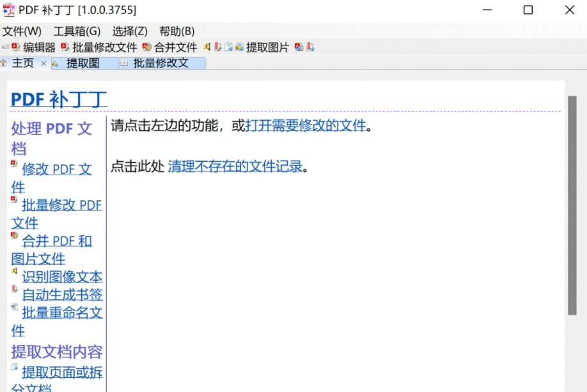The image size is (587, 392).
Task: Click the vertical scrollbar on the right
Action: tap(572, 205)
